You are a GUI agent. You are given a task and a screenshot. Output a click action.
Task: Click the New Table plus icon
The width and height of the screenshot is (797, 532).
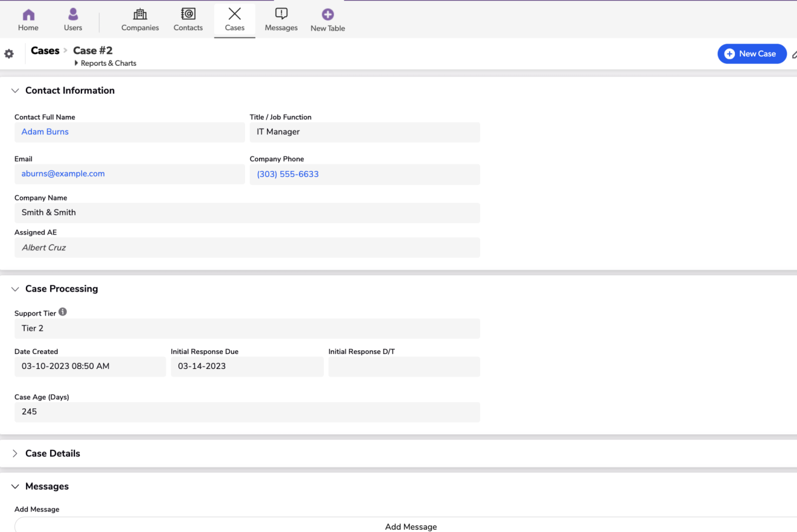pyautogui.click(x=327, y=14)
